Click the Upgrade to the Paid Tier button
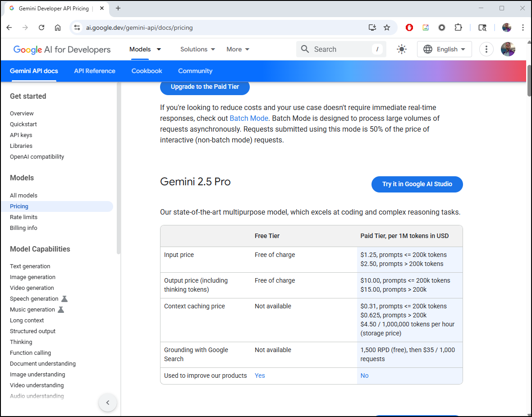This screenshot has height=417, width=532. (x=205, y=87)
